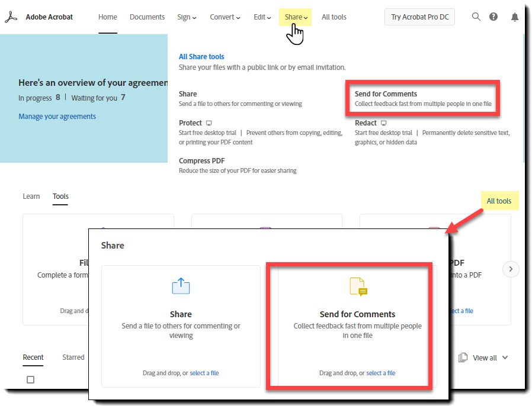Switch to the Learn tab
Screen dimensions: 532x406
pos(31,196)
